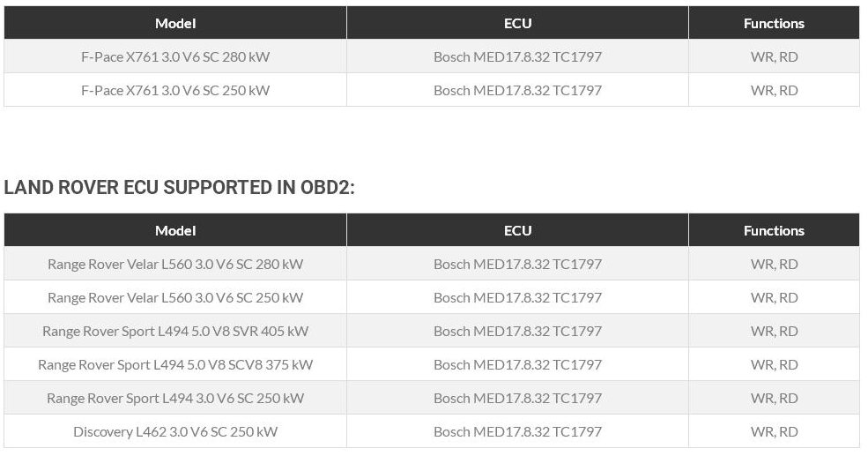This screenshot has height=456, width=868.
Task: Click WR, RD in the Discovery L462 row
Action: (x=774, y=431)
